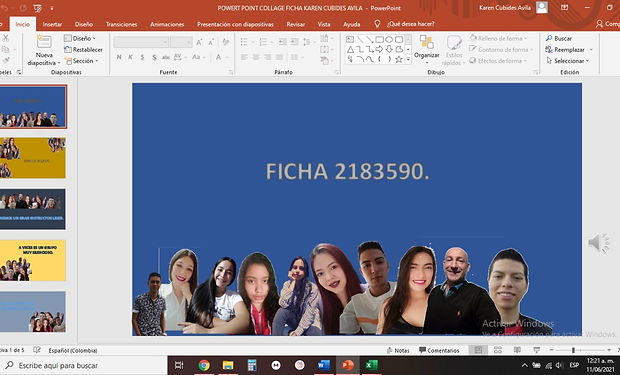
Task: Toggle strikethrough (abc) formatting
Action: click(166, 57)
